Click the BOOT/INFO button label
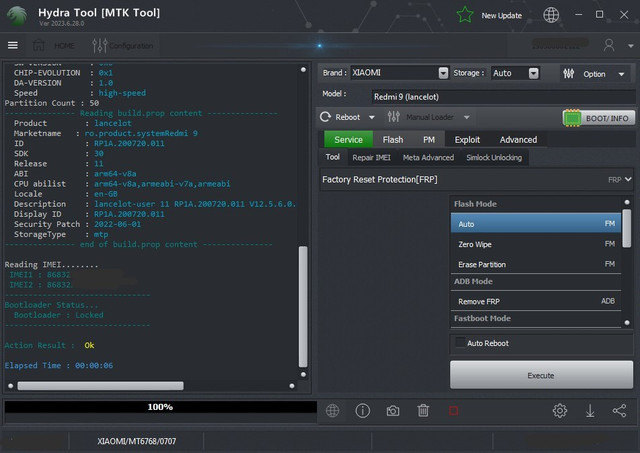640x453 pixels. pyautogui.click(x=607, y=118)
